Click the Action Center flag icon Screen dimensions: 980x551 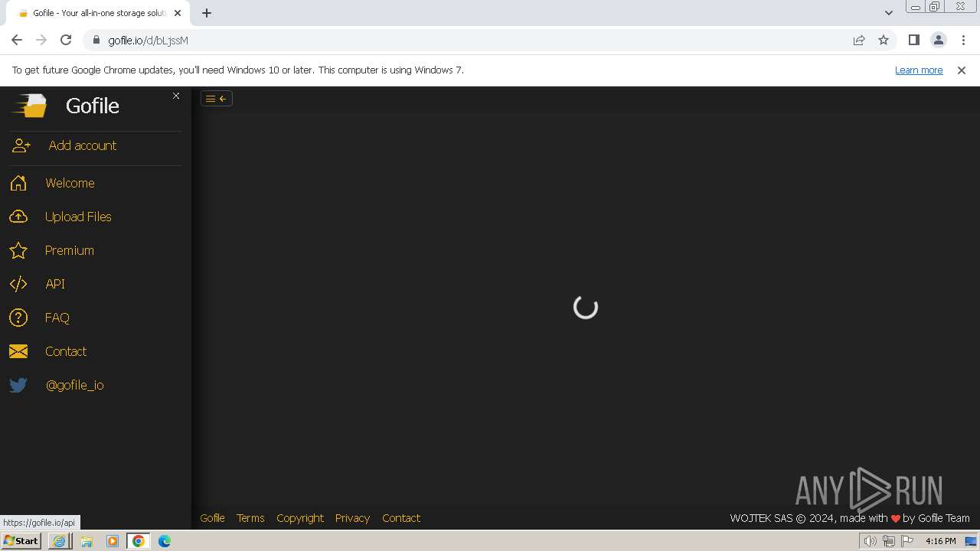coord(907,541)
